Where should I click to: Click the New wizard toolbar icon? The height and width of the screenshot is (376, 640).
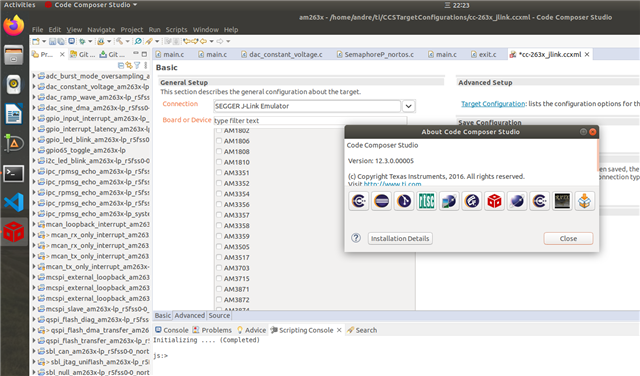(36, 41)
